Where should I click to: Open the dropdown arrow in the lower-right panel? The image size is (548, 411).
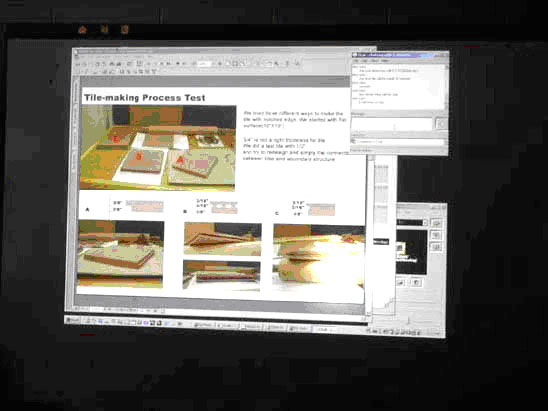pyautogui.click(x=425, y=223)
